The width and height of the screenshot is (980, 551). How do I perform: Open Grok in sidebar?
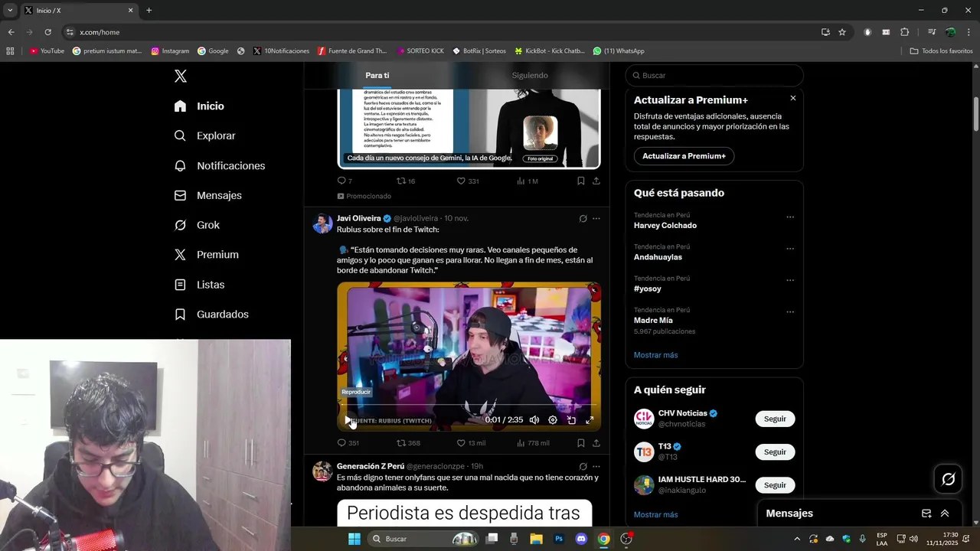[x=197, y=225]
